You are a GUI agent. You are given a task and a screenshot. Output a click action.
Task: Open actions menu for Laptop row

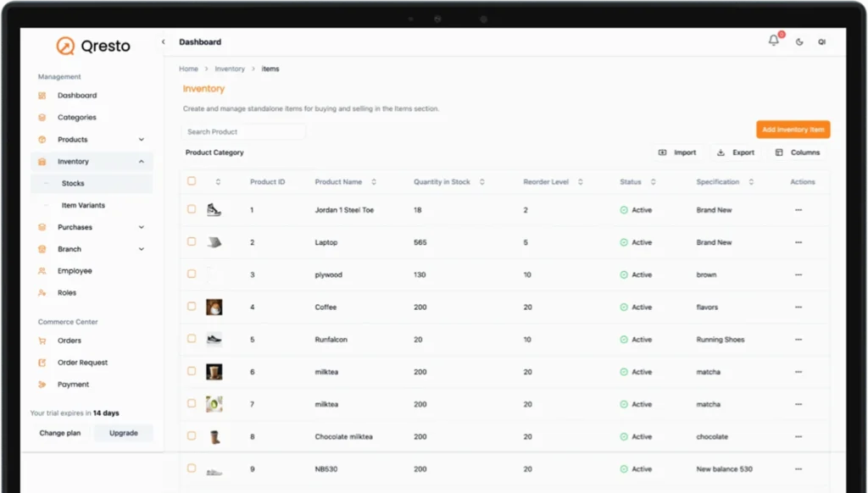[x=798, y=242]
